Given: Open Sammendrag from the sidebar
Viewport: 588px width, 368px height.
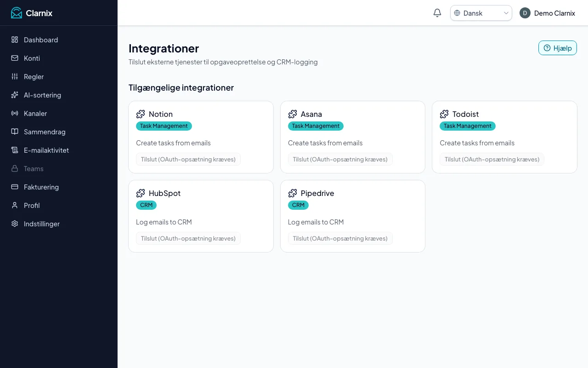Looking at the screenshot, I should pos(59,132).
